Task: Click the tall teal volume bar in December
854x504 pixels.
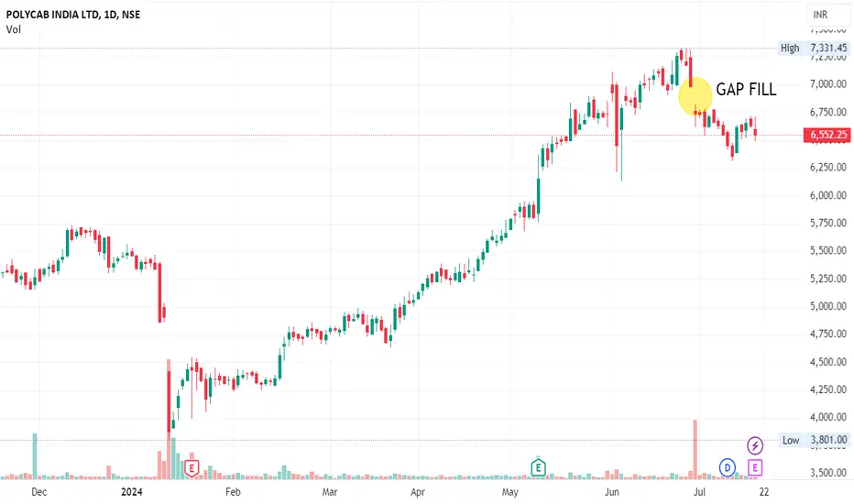Action: point(35,456)
